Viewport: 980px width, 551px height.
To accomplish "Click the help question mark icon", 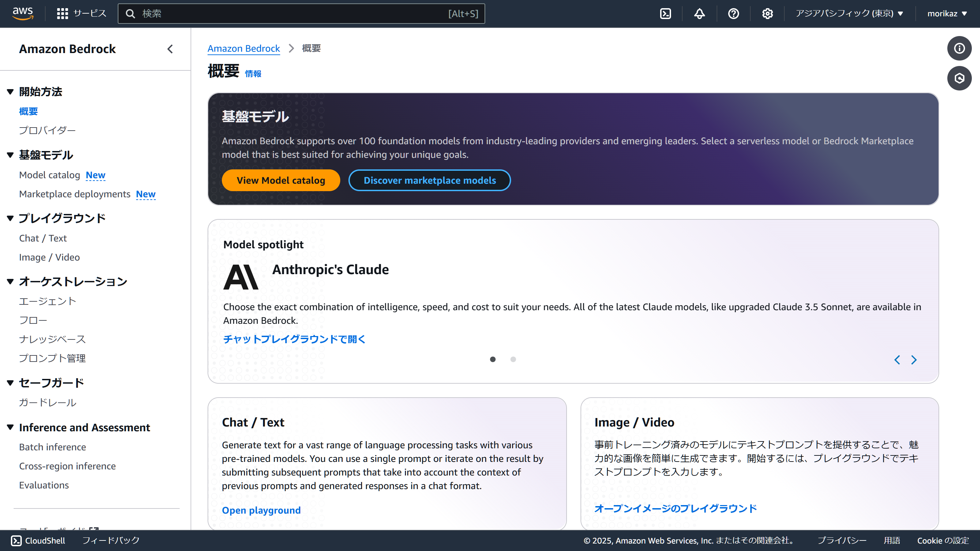I will tap(733, 14).
